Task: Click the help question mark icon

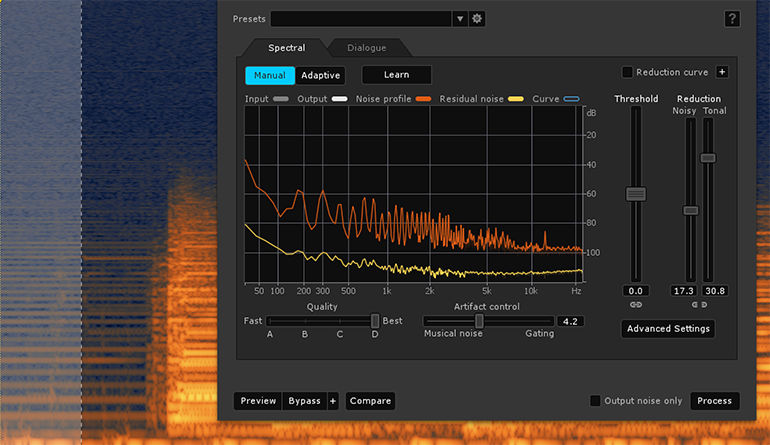Action: coord(732,19)
